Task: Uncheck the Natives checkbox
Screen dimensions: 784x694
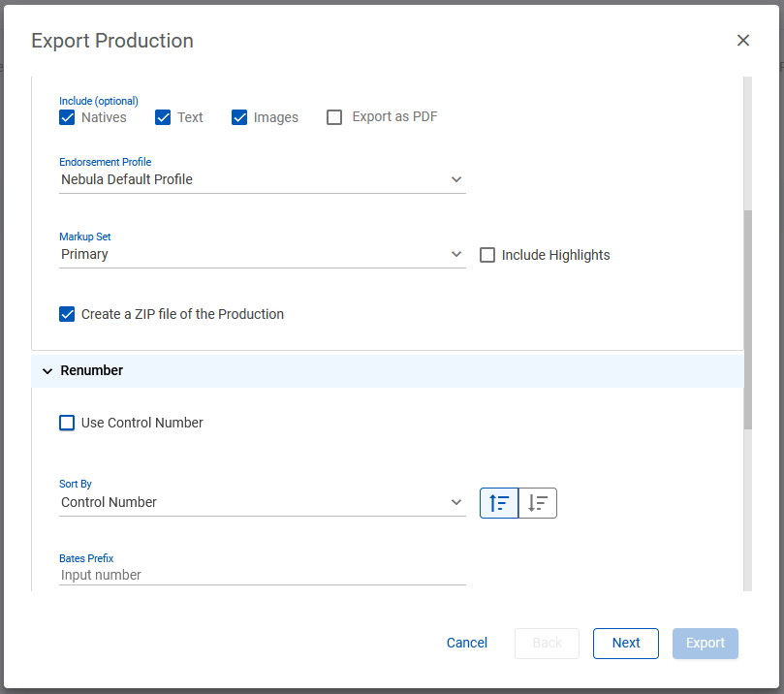Action: pos(67,117)
